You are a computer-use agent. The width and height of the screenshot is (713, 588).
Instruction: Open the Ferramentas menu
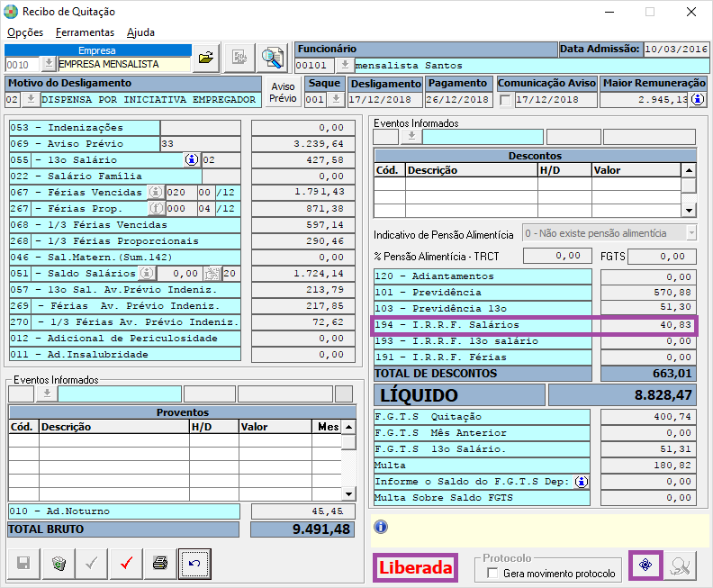click(x=85, y=32)
